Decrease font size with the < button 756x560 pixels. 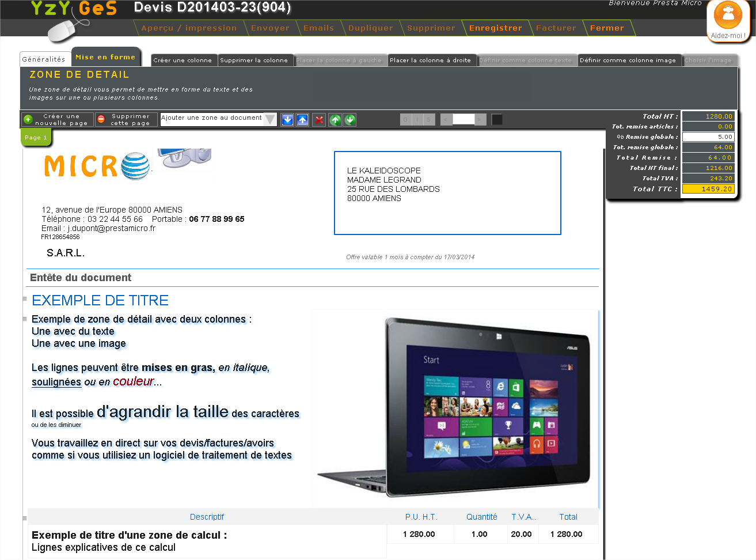pos(446,119)
